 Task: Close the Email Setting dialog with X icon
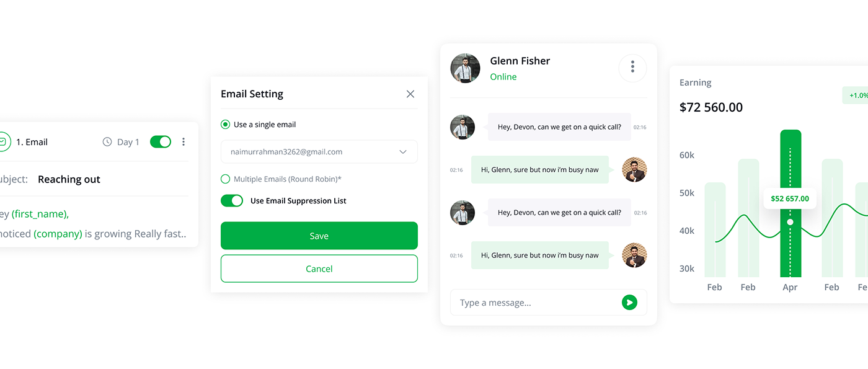tap(410, 94)
